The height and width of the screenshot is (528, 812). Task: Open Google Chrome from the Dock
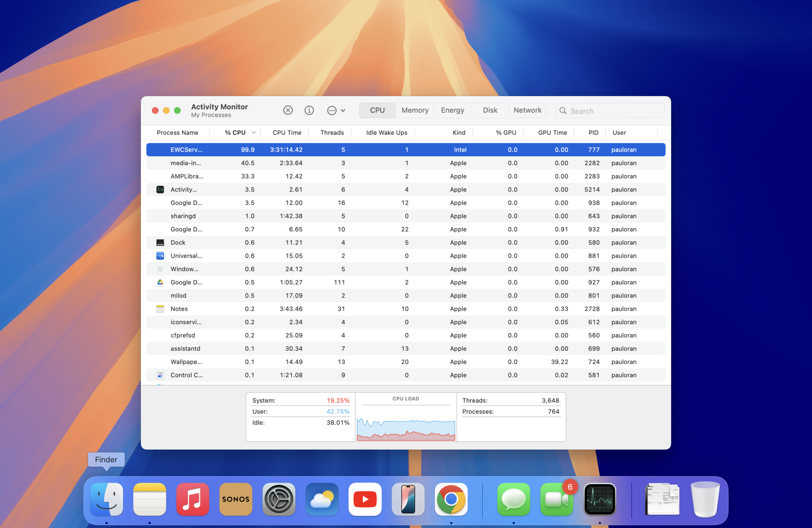point(451,500)
